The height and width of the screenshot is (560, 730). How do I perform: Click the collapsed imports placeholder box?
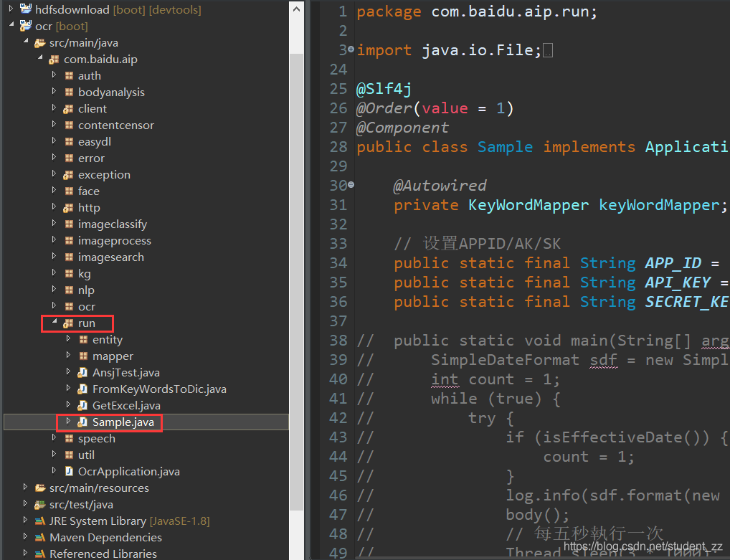point(548,50)
